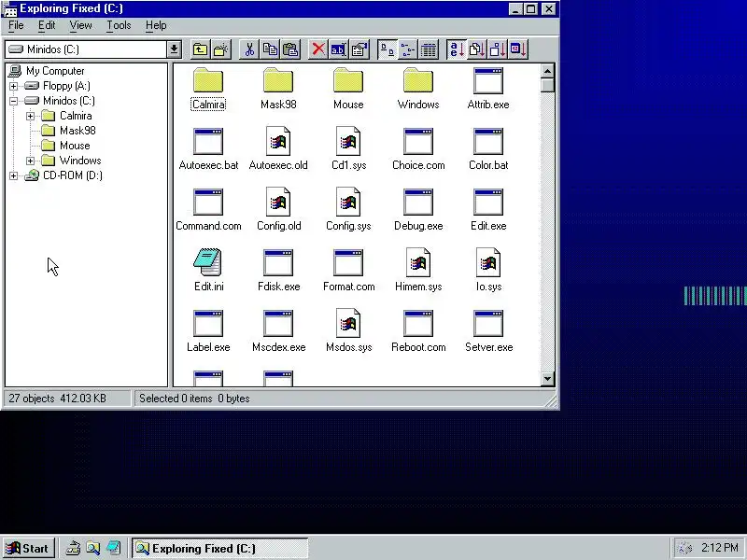The image size is (747, 560).
Task: Click the Format.com file name label
Action: (348, 287)
